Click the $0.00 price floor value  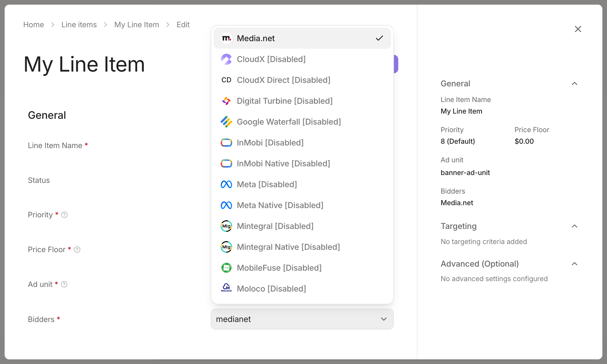pyautogui.click(x=524, y=141)
